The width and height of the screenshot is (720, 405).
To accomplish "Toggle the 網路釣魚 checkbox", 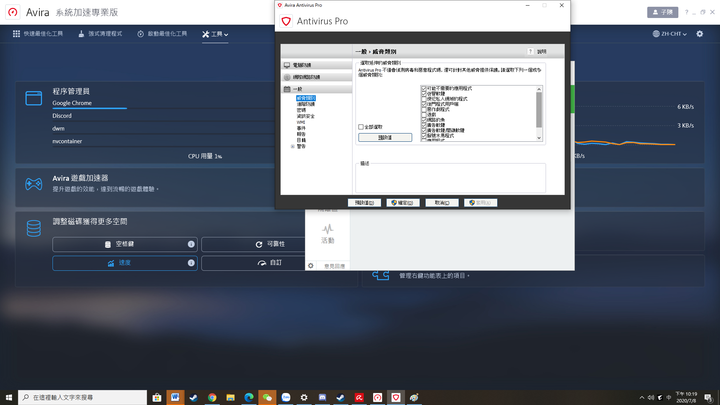I will click(x=424, y=120).
